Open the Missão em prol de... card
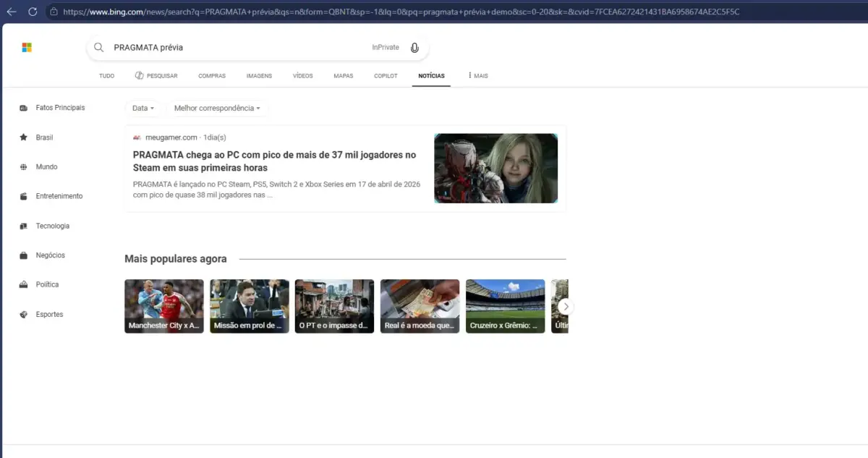 point(250,306)
